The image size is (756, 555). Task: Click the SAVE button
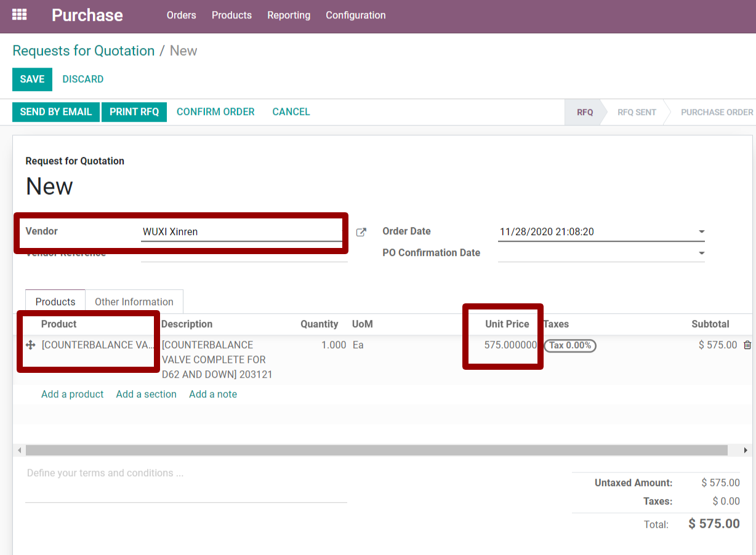pyautogui.click(x=32, y=79)
